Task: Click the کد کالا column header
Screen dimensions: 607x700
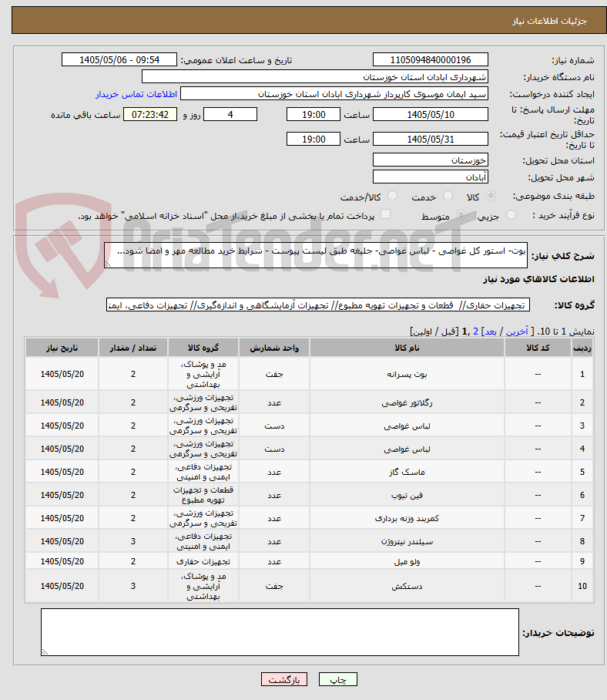Action: pyautogui.click(x=538, y=348)
